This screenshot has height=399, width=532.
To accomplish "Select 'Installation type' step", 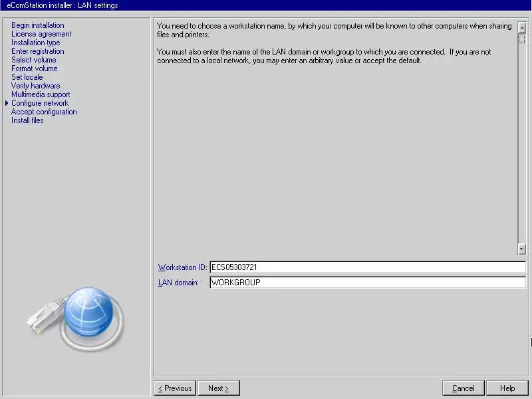I will click(x=36, y=43).
